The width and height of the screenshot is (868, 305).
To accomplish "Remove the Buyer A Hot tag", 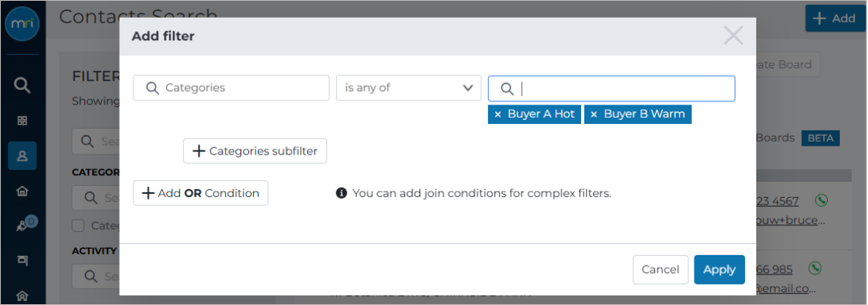I will pyautogui.click(x=497, y=114).
